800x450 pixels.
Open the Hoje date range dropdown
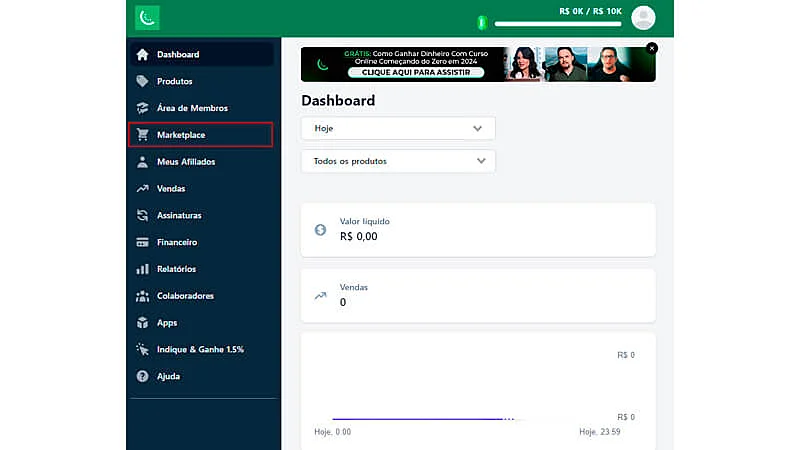click(398, 128)
